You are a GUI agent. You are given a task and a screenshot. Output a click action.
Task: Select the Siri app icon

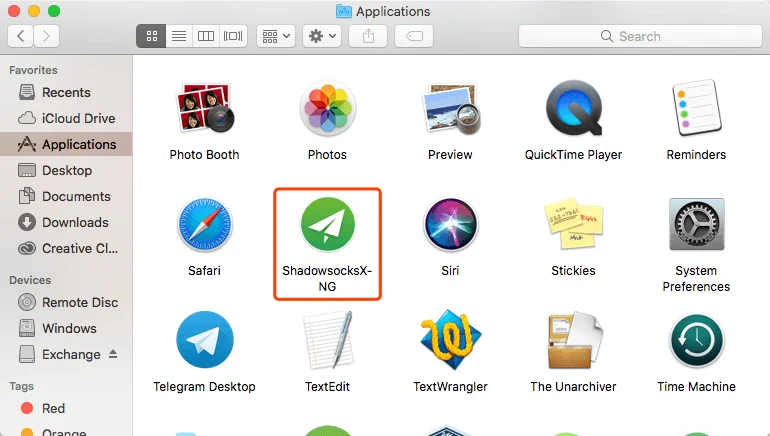click(x=450, y=228)
